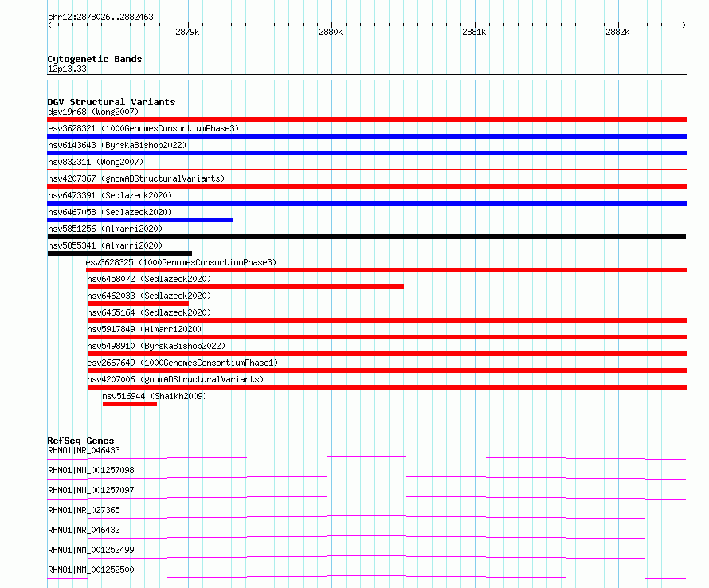Click the red bar of dgv19n68
709x588 pixels.
tap(366, 120)
